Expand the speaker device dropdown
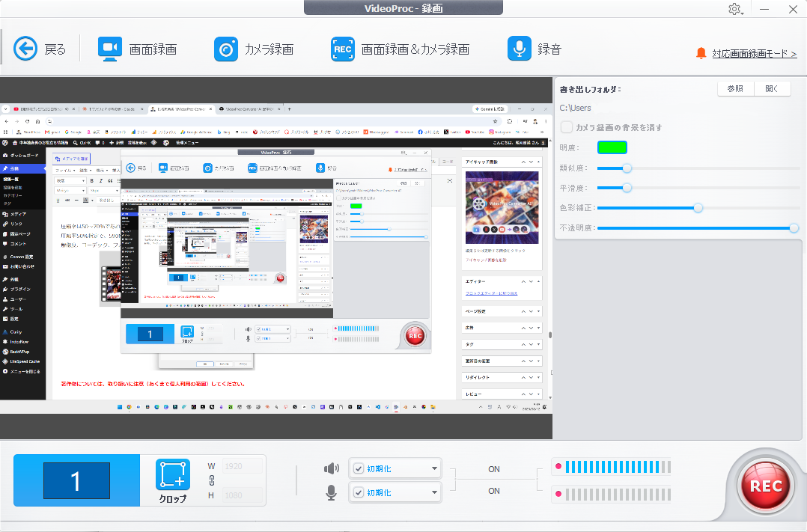 (434, 468)
